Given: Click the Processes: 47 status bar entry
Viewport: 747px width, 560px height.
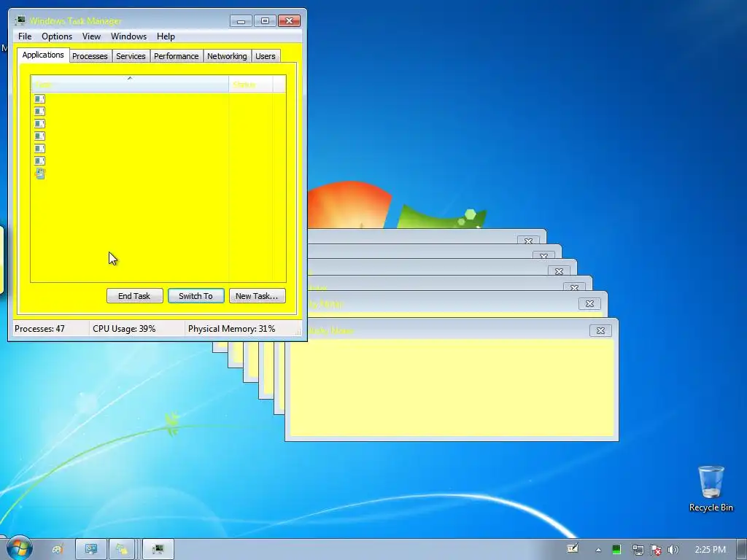Looking at the screenshot, I should (39, 329).
